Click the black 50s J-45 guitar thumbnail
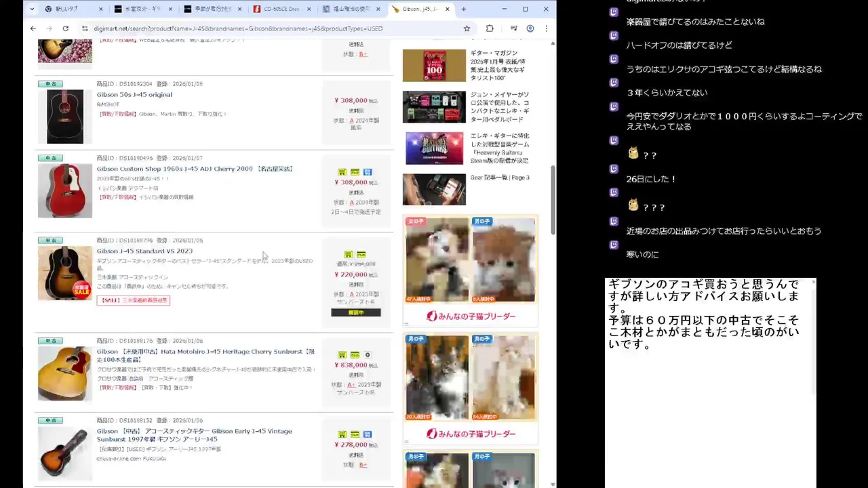The width and height of the screenshot is (868, 488). tap(65, 117)
